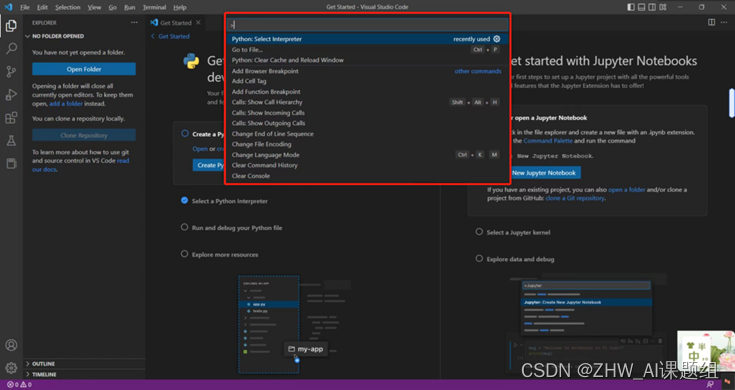Viewport: 735px width, 390px height.
Task: Open Explorer panel more actions ellipsis
Action: 134,22
